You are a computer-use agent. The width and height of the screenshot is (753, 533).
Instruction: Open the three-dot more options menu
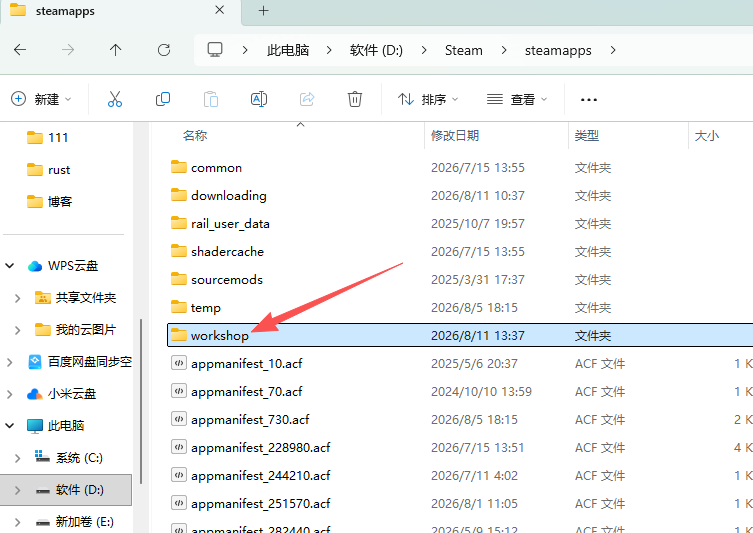click(x=589, y=99)
